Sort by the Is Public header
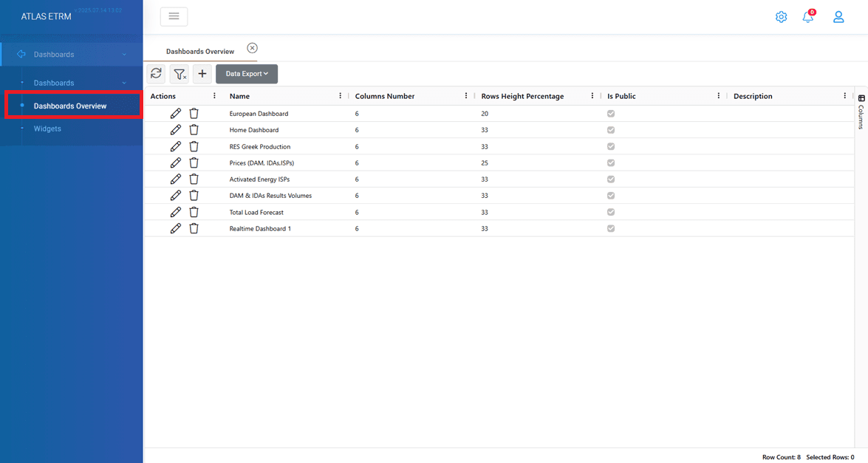The height and width of the screenshot is (463, 868). 622,96
